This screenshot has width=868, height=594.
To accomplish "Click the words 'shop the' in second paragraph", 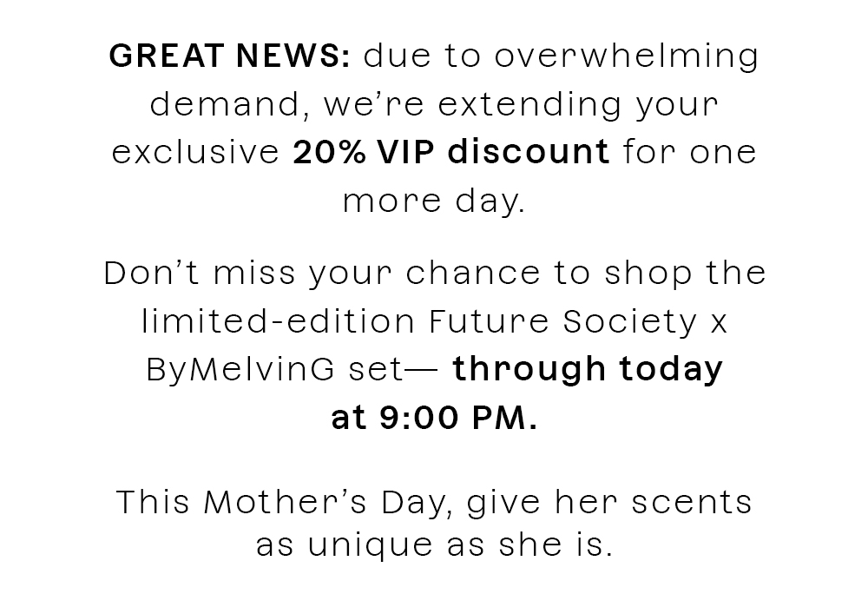I will 685,275.
